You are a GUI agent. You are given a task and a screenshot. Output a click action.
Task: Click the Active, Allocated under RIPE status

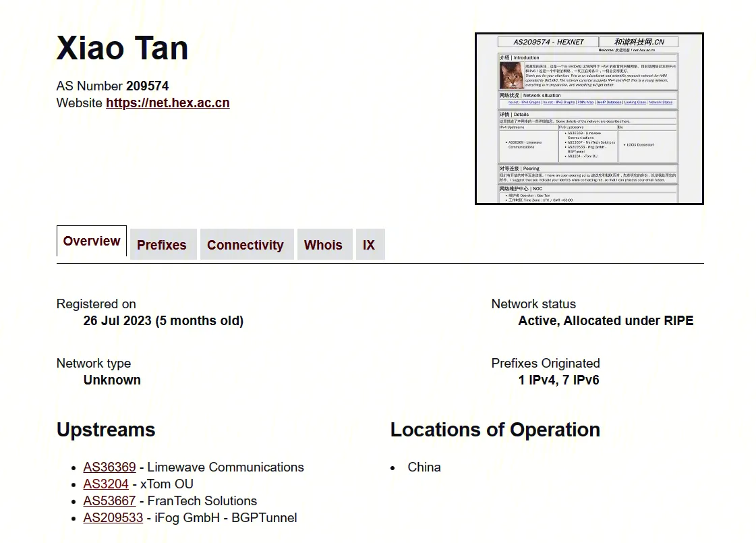coord(605,321)
